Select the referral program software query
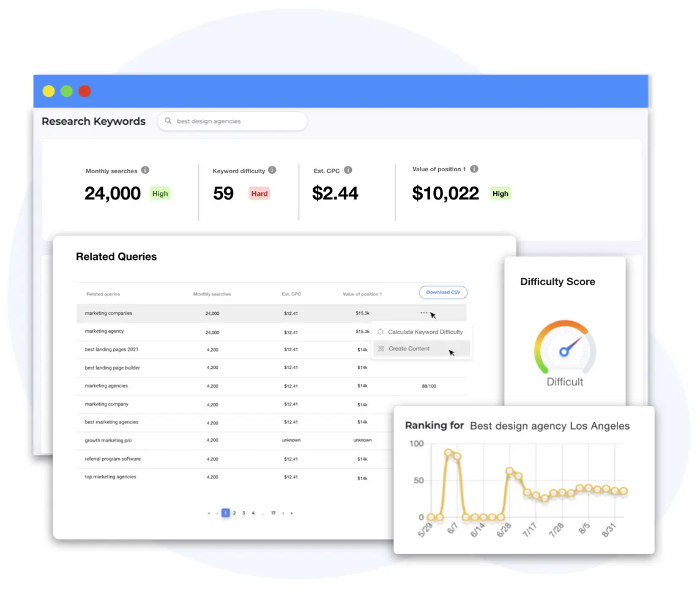The width and height of the screenshot is (700, 594). pos(113,459)
